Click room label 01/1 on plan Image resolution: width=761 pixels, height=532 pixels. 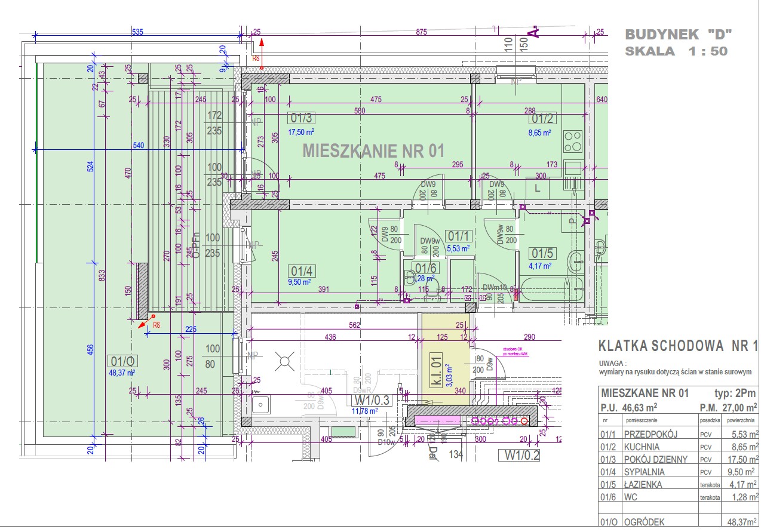click(x=459, y=237)
